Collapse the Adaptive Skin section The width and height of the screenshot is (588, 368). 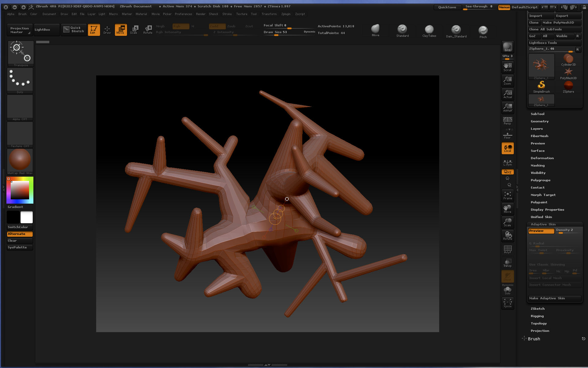[x=543, y=224]
